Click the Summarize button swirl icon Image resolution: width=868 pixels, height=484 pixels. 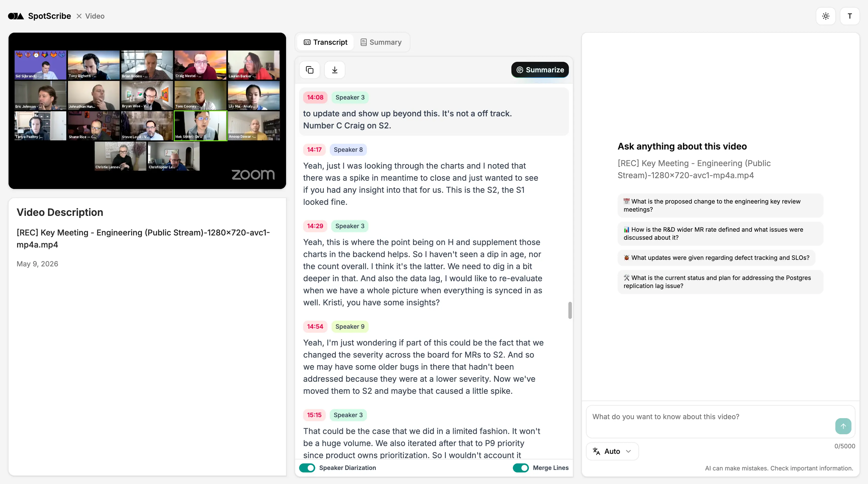(x=520, y=70)
